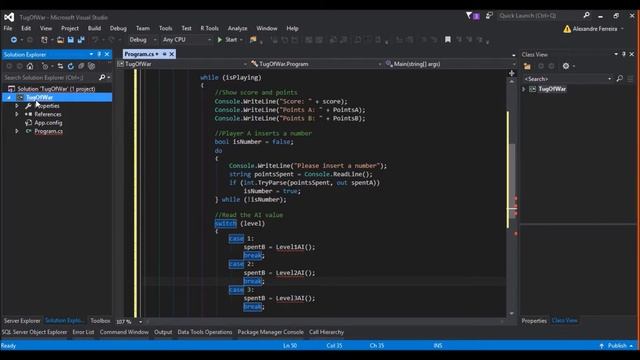This screenshot has width=640, height=360.
Task: Close the Program.cs tab
Action: pyautogui.click(x=172, y=54)
